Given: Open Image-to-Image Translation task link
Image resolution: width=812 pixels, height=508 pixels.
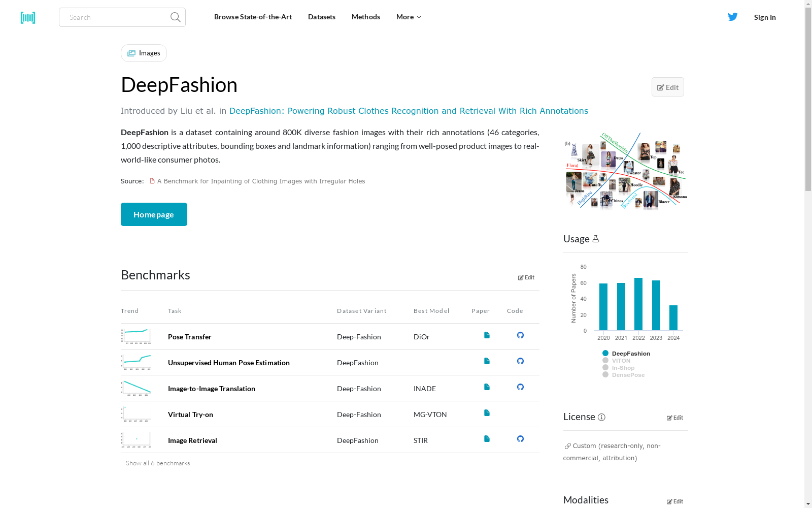Looking at the screenshot, I should click(x=212, y=389).
